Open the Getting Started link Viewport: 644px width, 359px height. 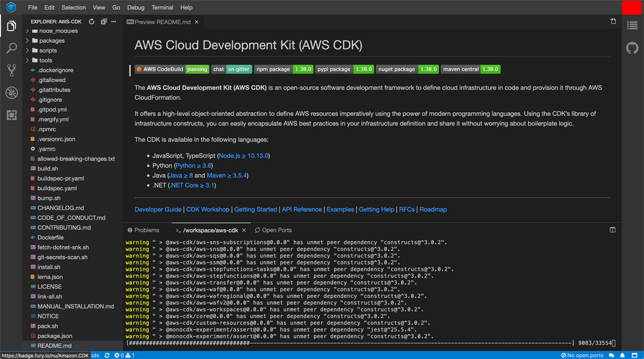pos(255,210)
